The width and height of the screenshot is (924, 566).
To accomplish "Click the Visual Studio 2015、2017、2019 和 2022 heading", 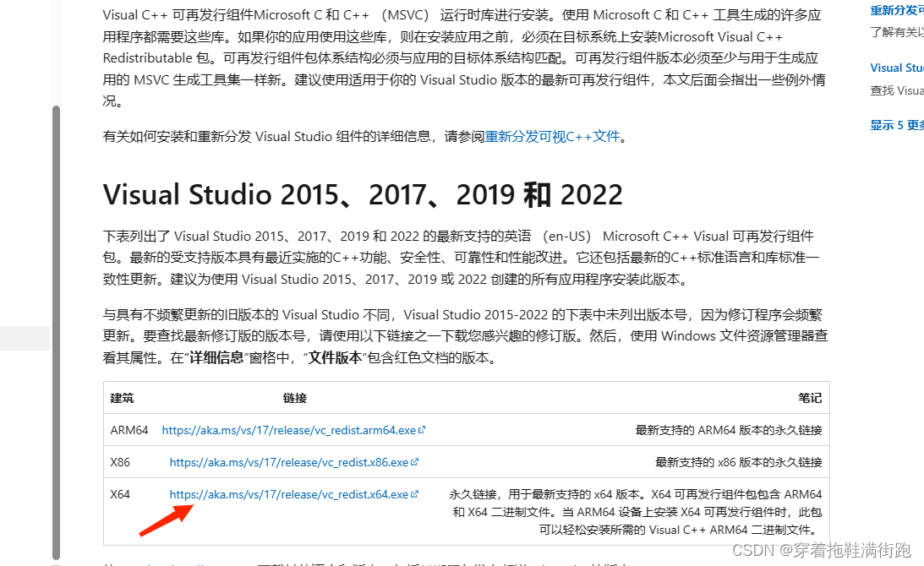I will (x=363, y=195).
